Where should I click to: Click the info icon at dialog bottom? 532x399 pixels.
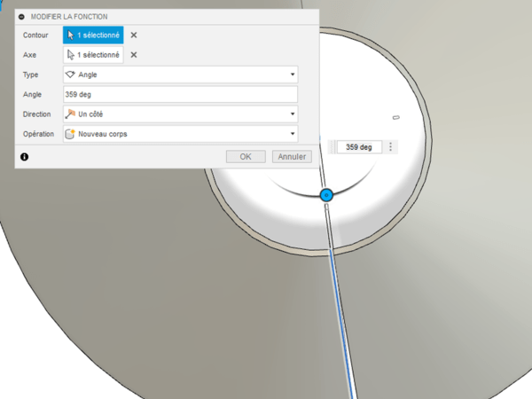(x=24, y=157)
